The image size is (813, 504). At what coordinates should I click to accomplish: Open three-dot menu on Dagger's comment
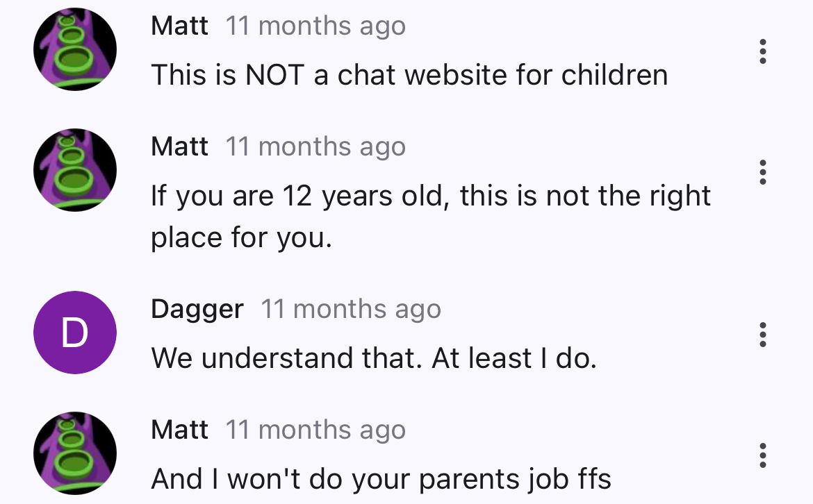click(763, 335)
